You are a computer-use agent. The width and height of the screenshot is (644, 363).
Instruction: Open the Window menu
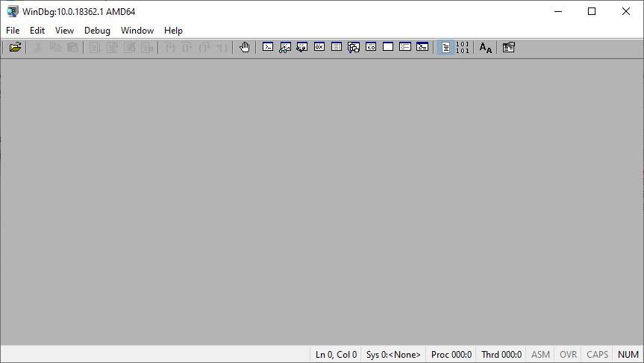137,31
